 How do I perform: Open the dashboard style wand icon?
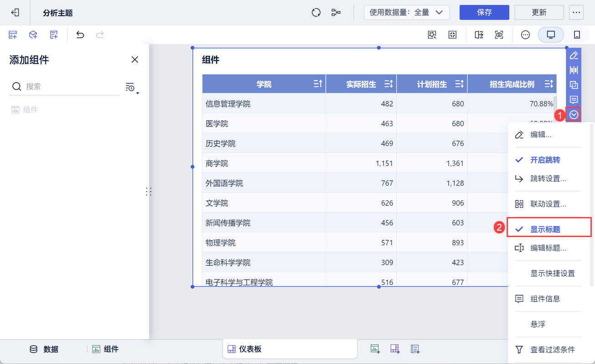point(432,35)
